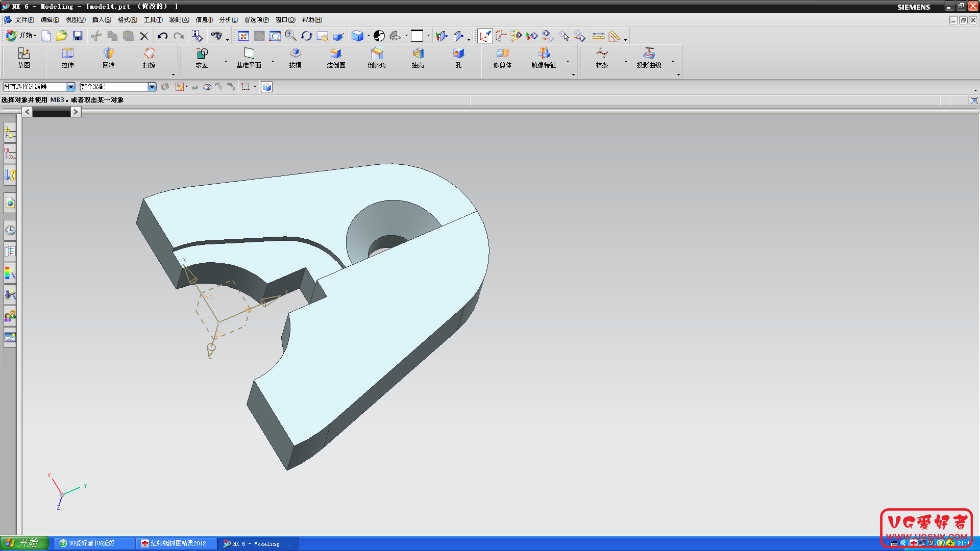
Task: Expand the Project Curve dropdown arrow
Action: click(673, 62)
